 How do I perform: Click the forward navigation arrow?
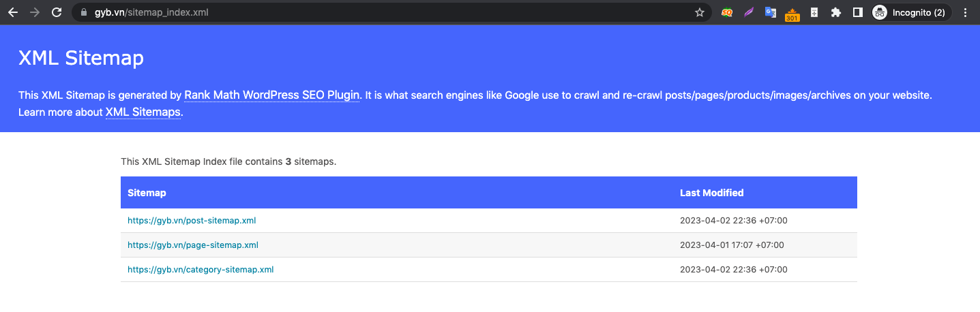(x=35, y=12)
